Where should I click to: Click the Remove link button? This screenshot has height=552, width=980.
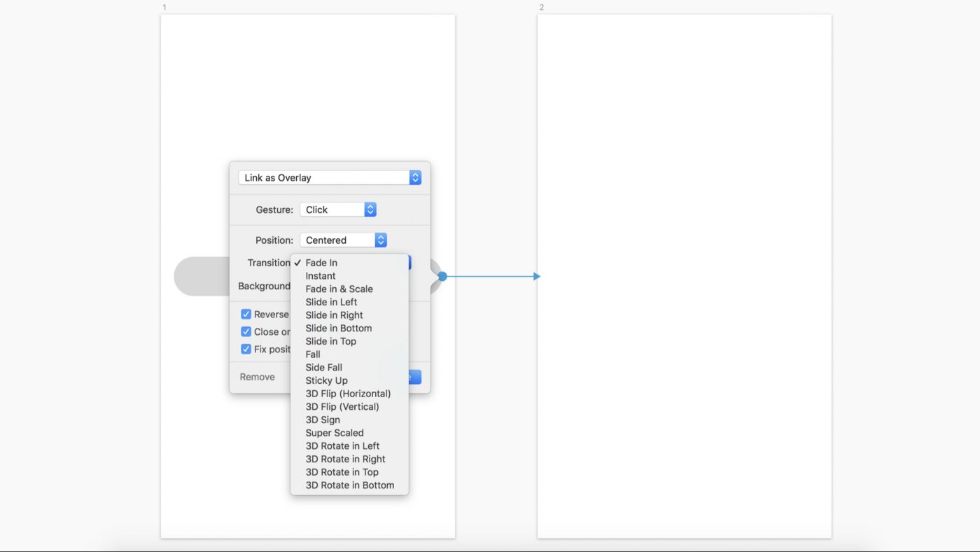257,377
